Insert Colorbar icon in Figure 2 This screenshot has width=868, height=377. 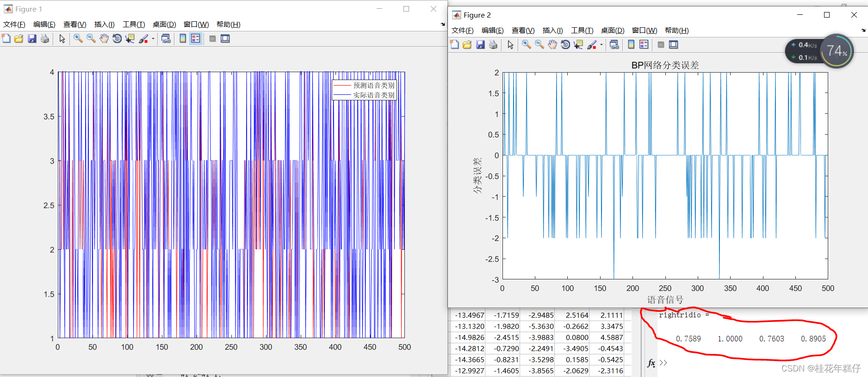pos(631,44)
